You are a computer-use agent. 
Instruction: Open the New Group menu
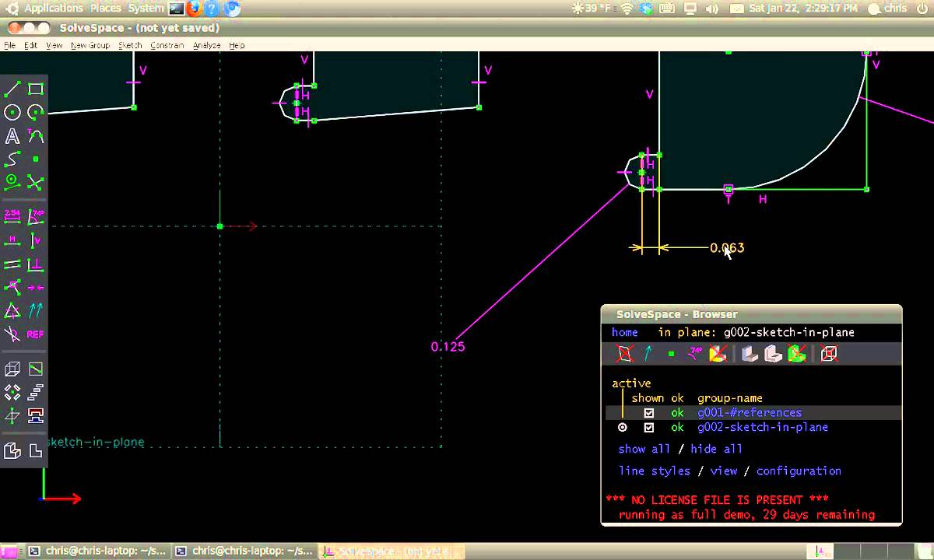(x=90, y=46)
